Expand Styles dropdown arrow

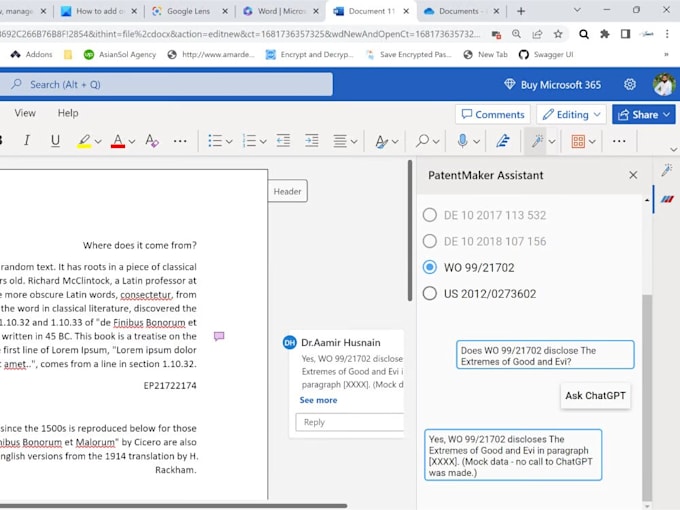(x=395, y=141)
